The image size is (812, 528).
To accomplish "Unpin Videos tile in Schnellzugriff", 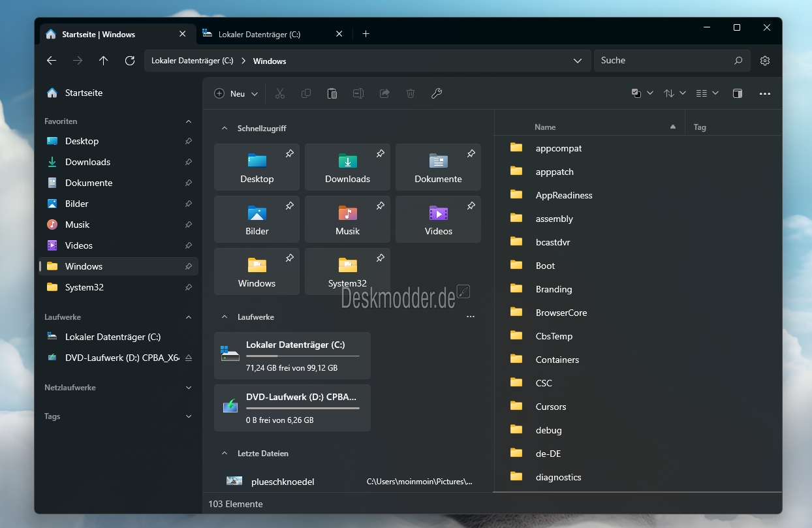I will tap(471, 206).
